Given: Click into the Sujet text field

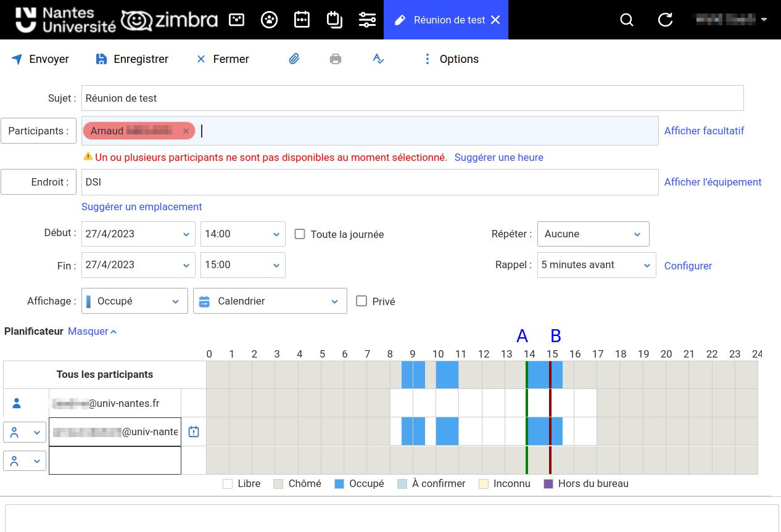Looking at the screenshot, I should pyautogui.click(x=412, y=98).
